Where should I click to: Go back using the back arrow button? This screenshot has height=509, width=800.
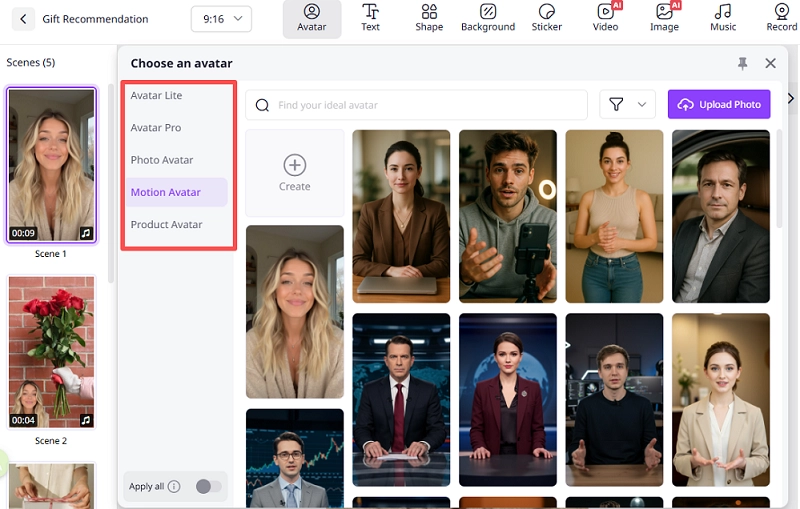23,19
